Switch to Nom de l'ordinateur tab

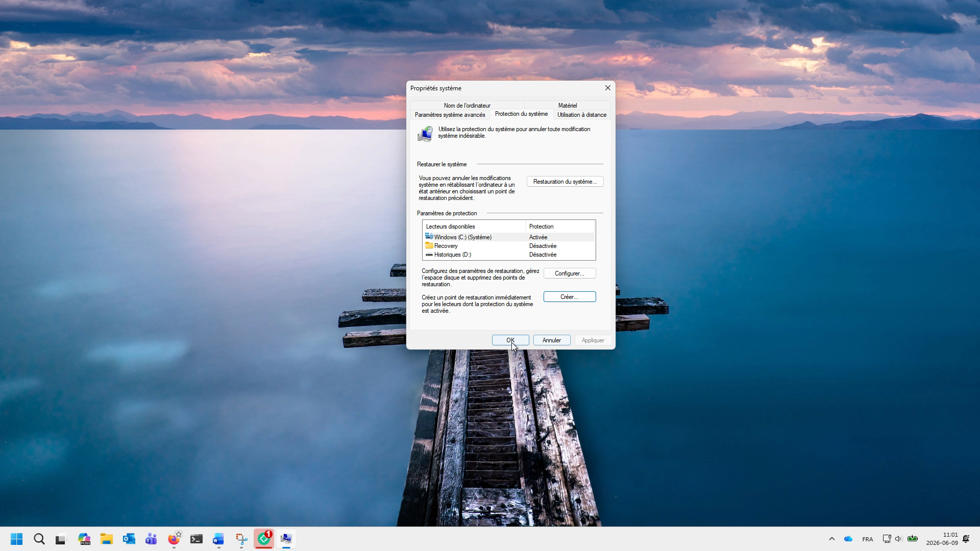(467, 106)
